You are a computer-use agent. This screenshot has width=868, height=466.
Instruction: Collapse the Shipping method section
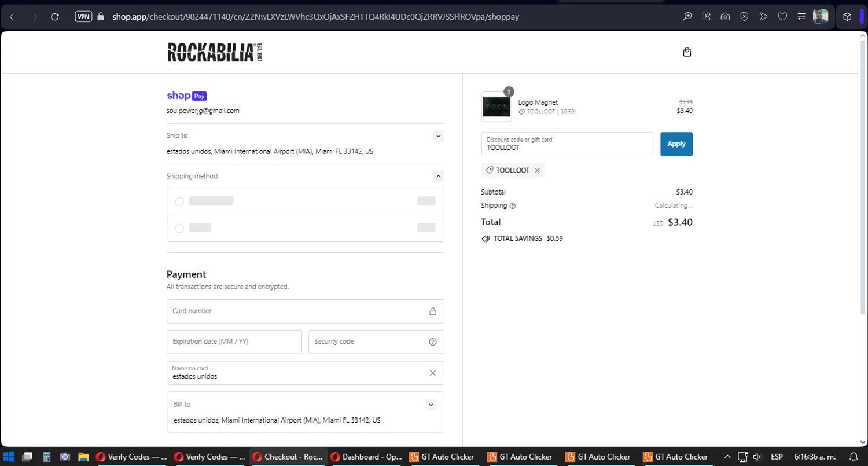438,177
